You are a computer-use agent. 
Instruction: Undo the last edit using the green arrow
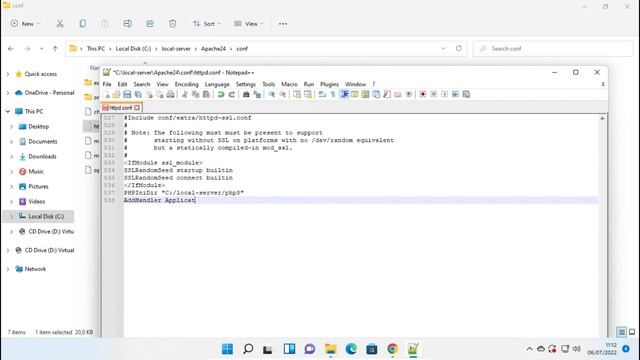[221, 95]
